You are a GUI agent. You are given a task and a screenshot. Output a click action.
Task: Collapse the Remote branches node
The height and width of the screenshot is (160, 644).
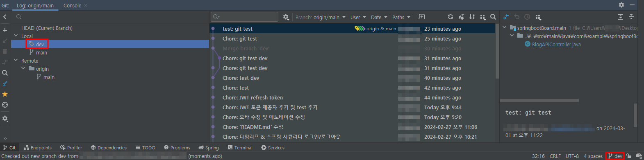[x=16, y=61]
